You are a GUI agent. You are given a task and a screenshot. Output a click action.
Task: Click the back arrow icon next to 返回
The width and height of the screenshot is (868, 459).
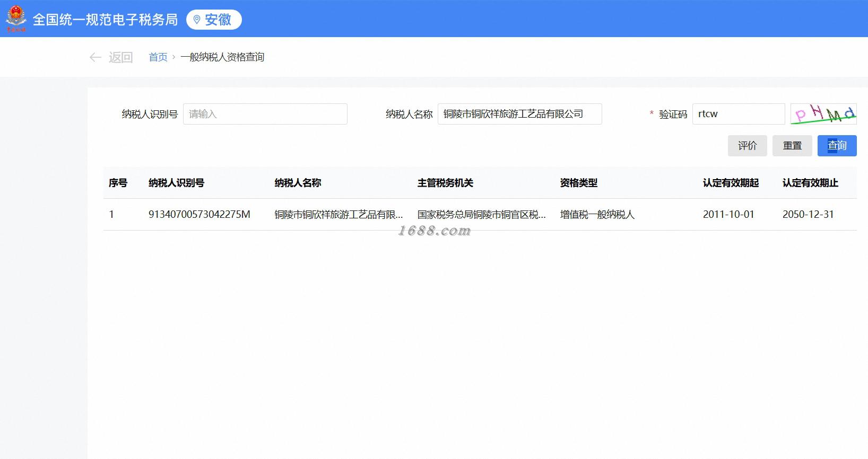click(96, 57)
